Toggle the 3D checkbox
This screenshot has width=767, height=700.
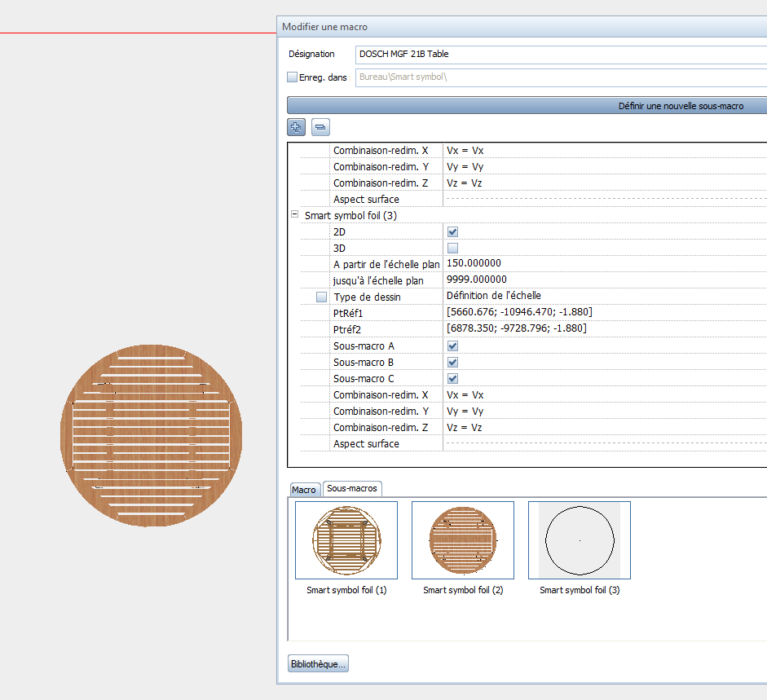click(452, 248)
